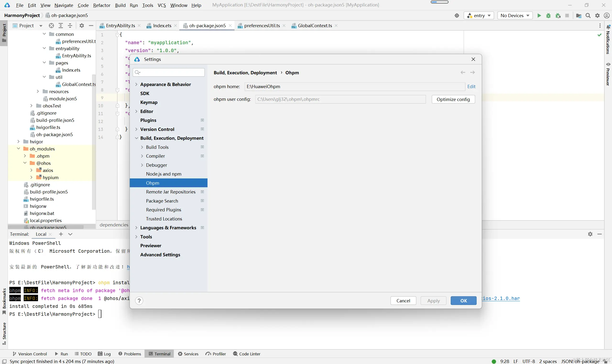
Task: Click the locate-file target icon in Project panel
Action: [51, 26]
